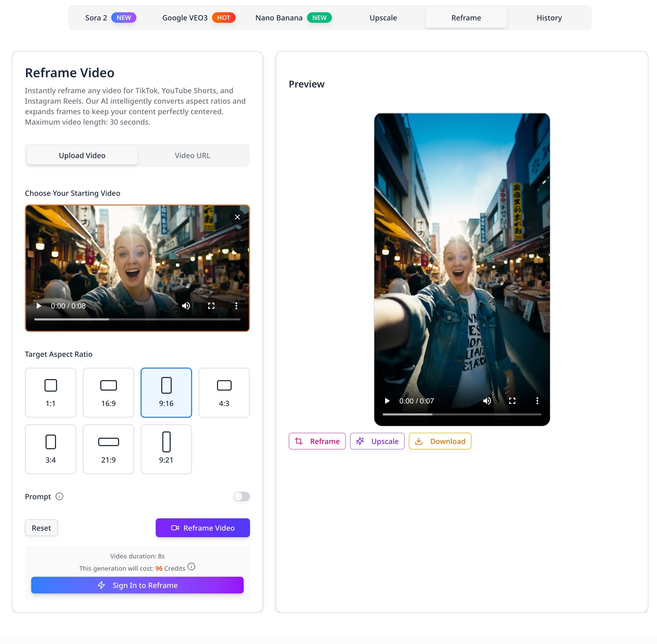Open more options on the starting video
The width and height of the screenshot is (657, 644).
click(x=236, y=306)
